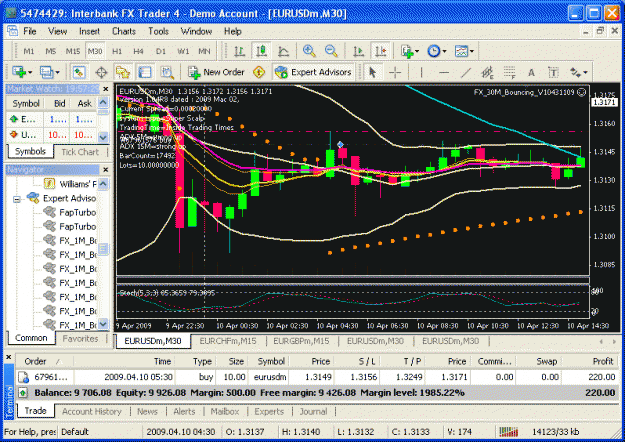The width and height of the screenshot is (625, 442).
Task: Open the File menu
Action: [x=29, y=31]
